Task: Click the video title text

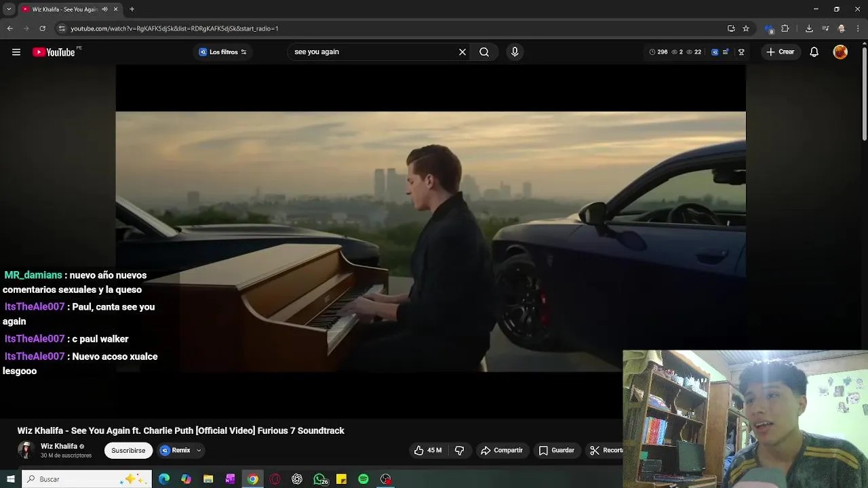Action: [181, 430]
